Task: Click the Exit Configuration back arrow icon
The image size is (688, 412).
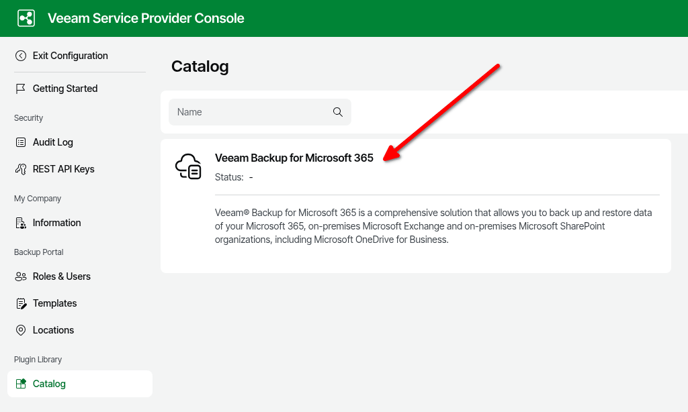Action: (21, 56)
